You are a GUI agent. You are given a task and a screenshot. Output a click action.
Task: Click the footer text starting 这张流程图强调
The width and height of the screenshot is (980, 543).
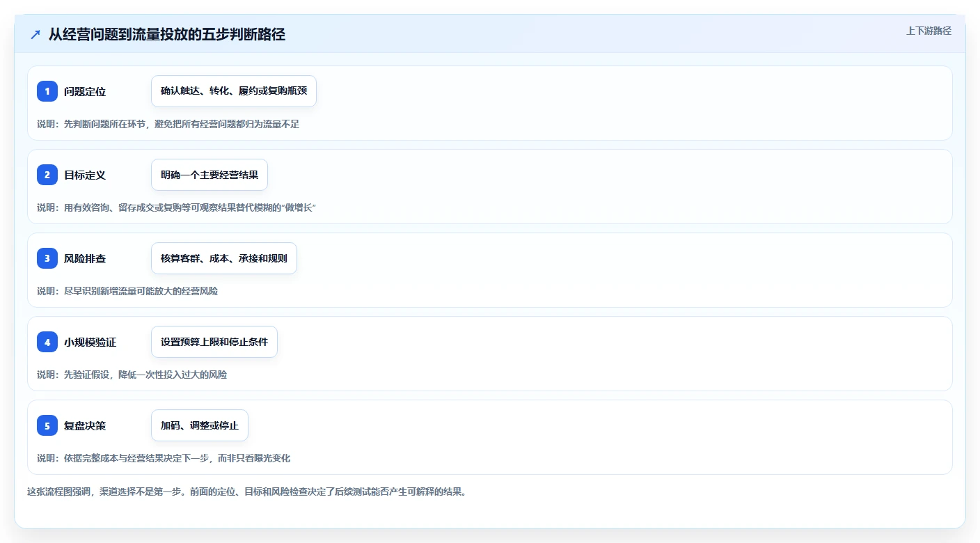246,491
